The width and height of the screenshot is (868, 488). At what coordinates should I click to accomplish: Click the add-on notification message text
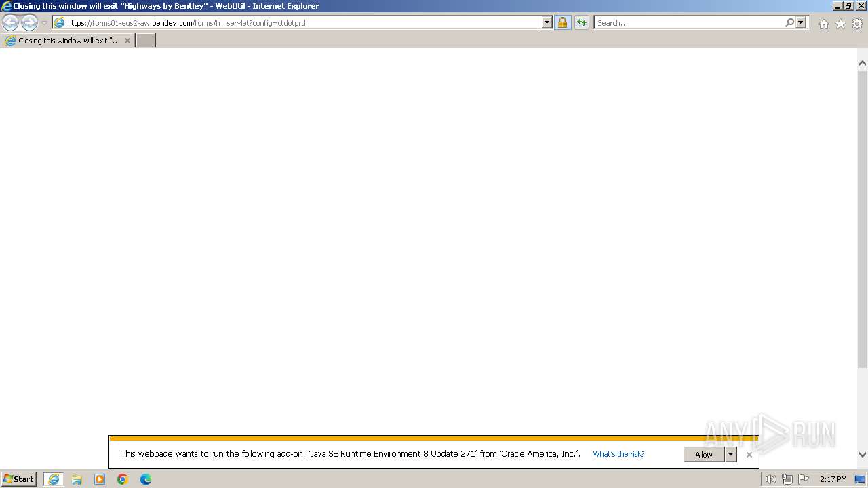point(351,454)
